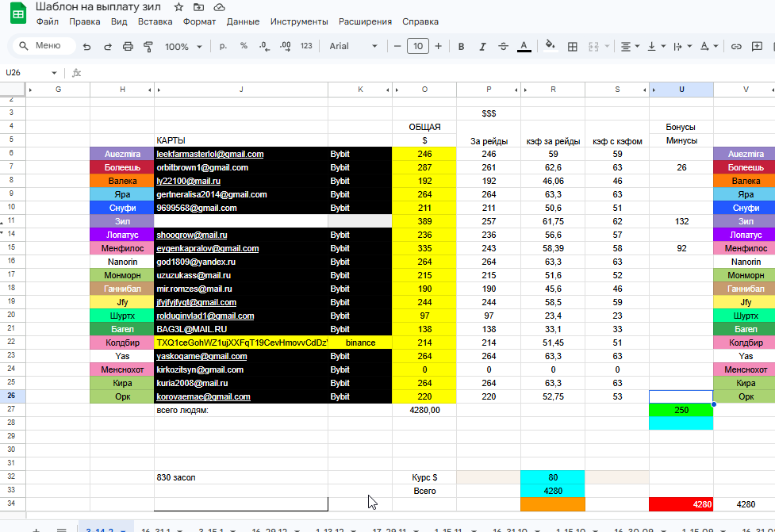Open more number formats 123
775x532 pixels.
pos(306,46)
